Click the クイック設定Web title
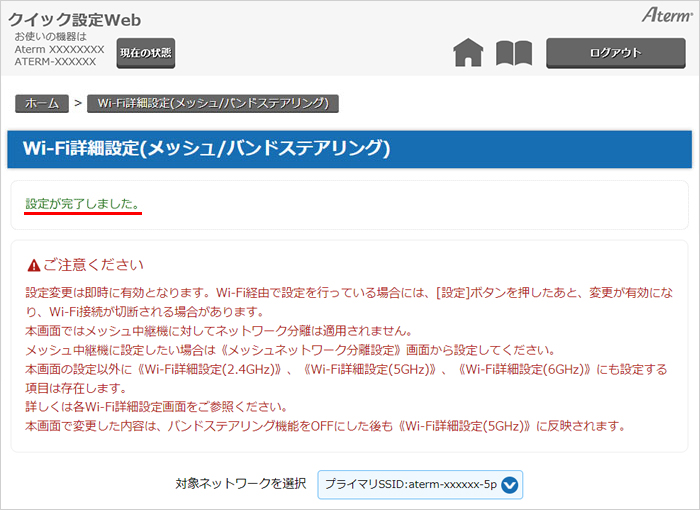Viewport: 700px width, 510px height. 74,19
